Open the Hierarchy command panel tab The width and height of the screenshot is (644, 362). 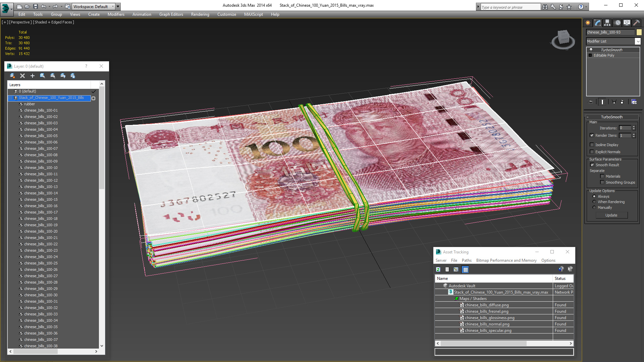click(607, 23)
